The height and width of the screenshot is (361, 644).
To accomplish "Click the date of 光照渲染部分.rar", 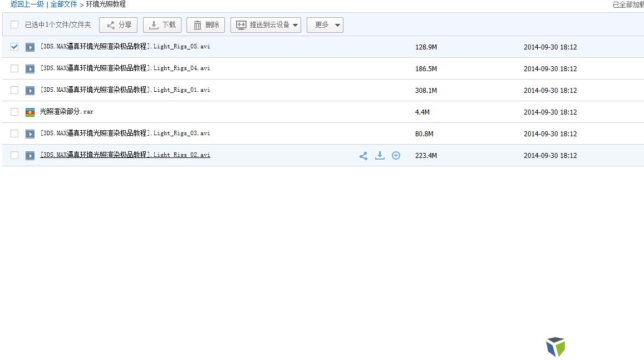I will click(x=550, y=112).
